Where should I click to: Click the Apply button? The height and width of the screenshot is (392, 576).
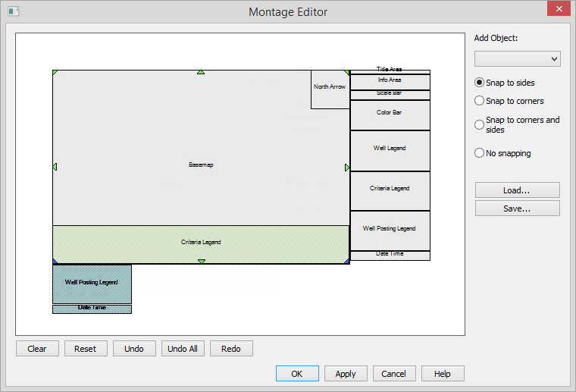pos(346,374)
